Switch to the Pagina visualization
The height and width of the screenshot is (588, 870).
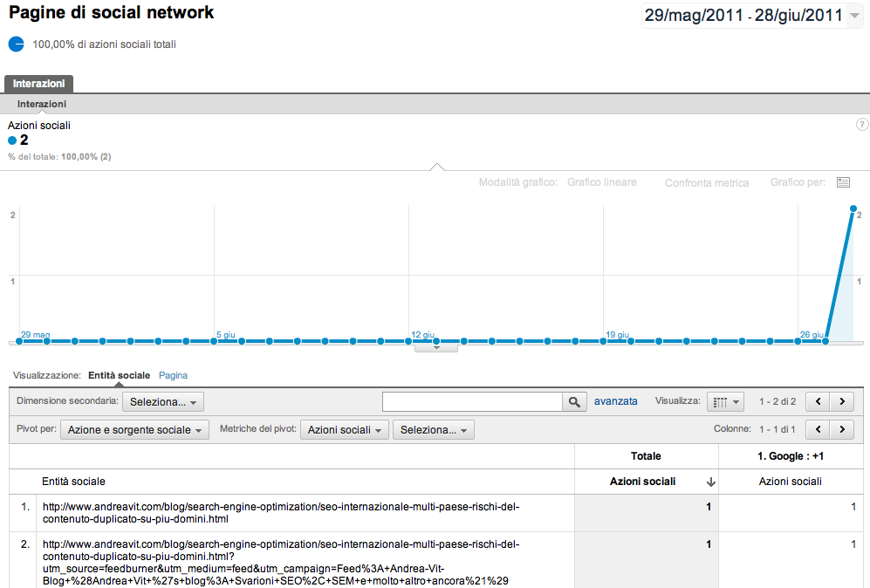pyautogui.click(x=173, y=375)
